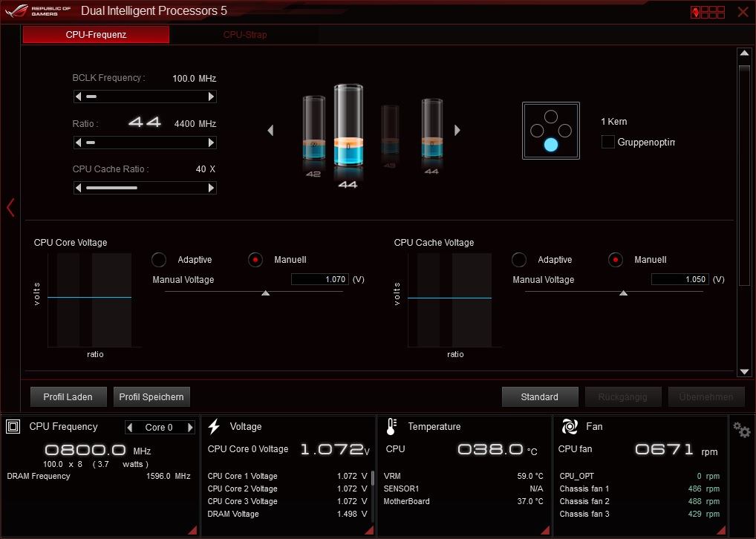The height and width of the screenshot is (539, 756).
Task: Click the Fan icon
Action: (570, 426)
